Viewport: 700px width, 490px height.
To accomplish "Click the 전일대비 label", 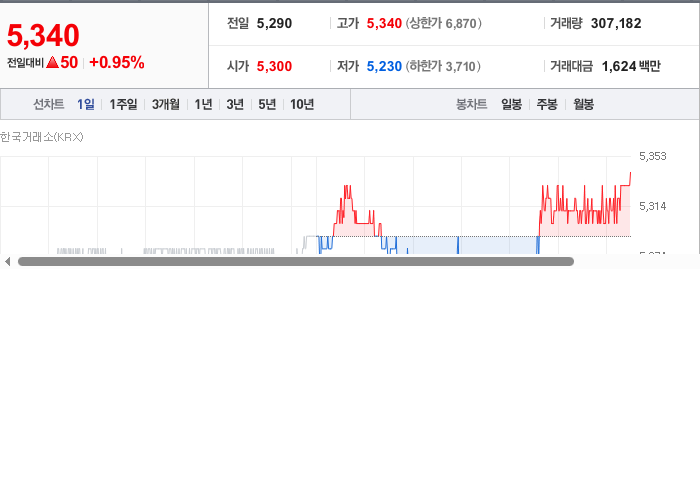I will tap(25, 62).
